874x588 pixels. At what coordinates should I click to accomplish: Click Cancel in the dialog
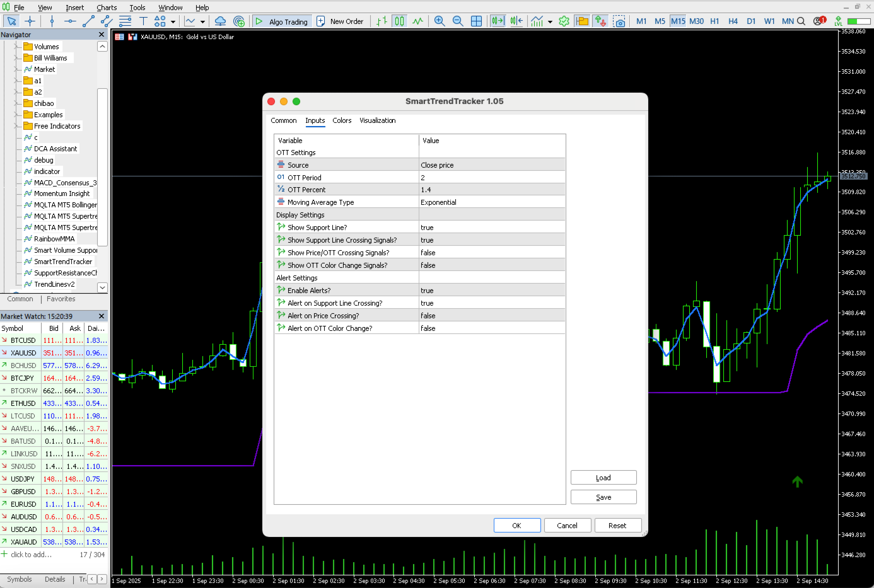click(568, 526)
